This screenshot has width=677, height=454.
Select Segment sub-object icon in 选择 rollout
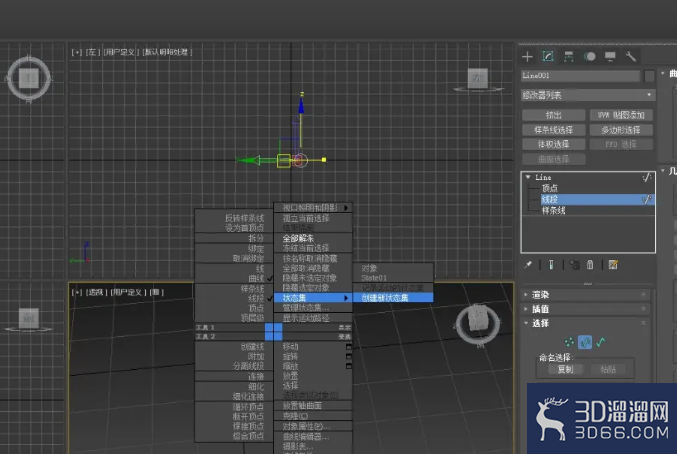coord(585,342)
